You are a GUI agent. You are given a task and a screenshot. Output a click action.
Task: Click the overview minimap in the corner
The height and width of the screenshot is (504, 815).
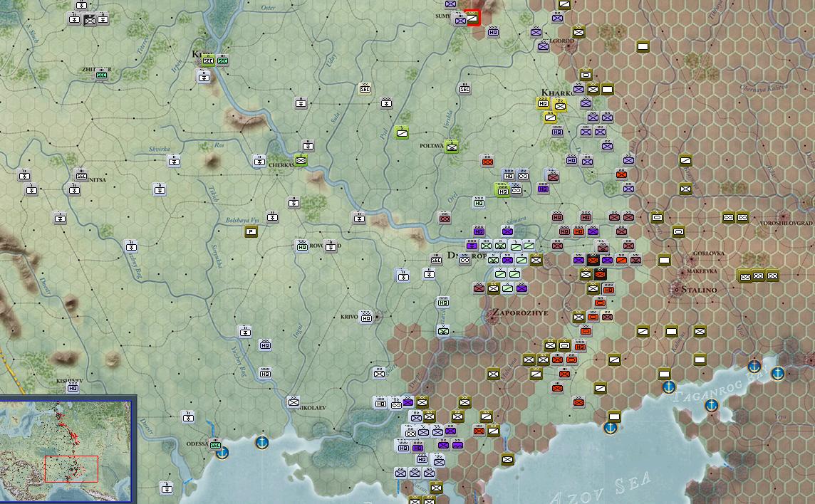click(x=66, y=451)
